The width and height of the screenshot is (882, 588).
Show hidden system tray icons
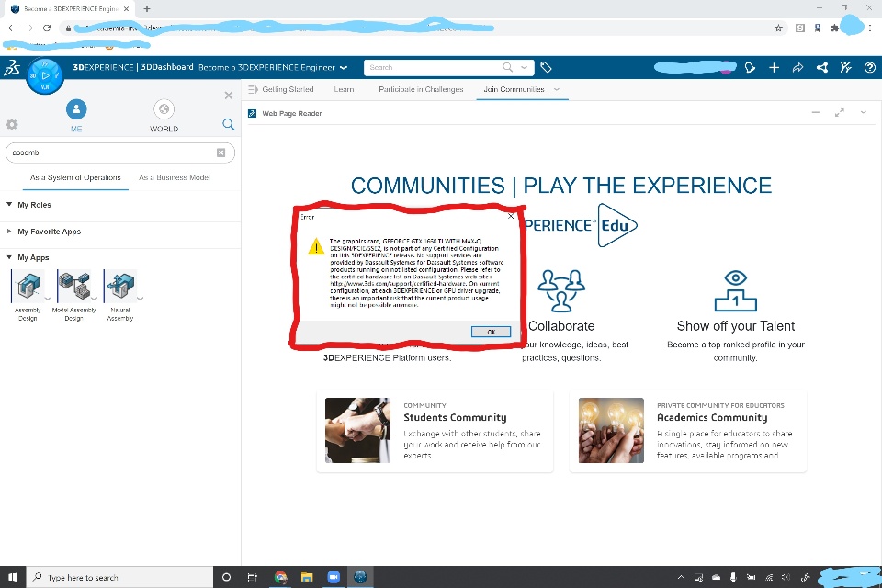tap(681, 577)
